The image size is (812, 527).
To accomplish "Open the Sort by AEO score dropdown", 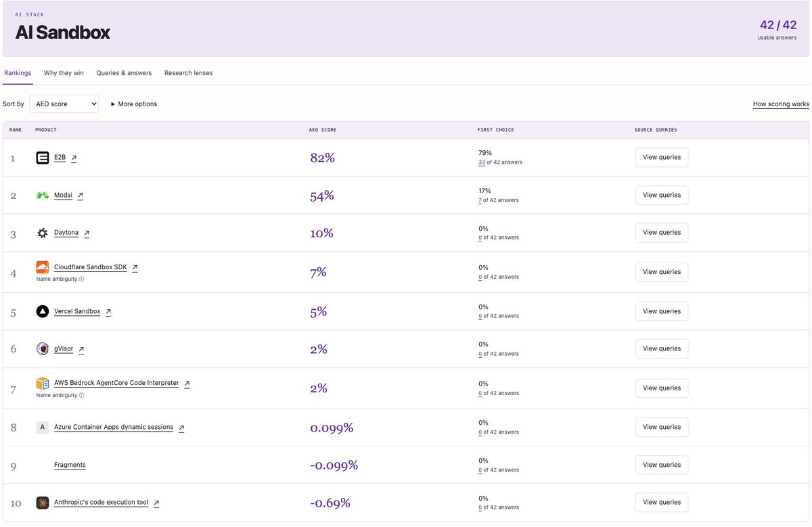I will click(64, 104).
